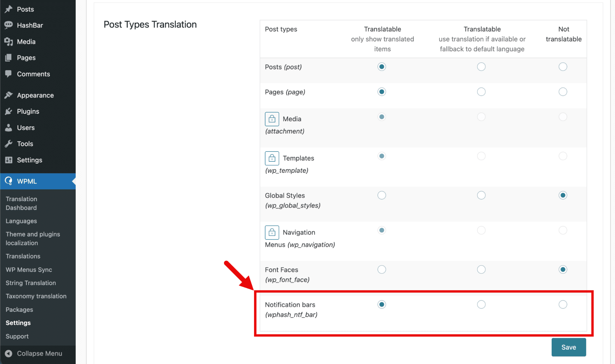Image resolution: width=615 pixels, height=364 pixels.
Task: Set Notification bars to show only translated items
Action: [381, 305]
